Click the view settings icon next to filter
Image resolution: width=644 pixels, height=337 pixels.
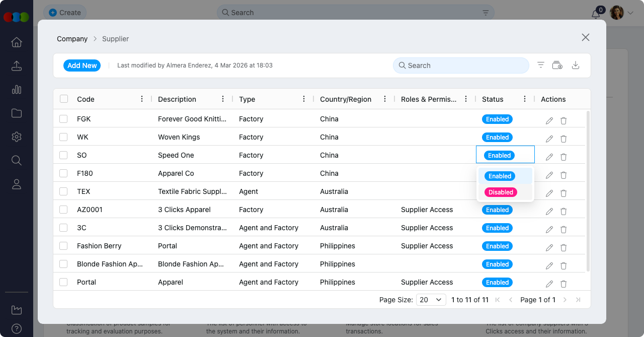tap(557, 65)
